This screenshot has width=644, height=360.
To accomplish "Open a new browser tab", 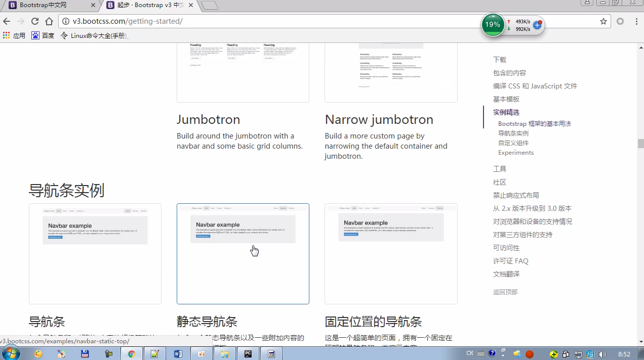I will pos(210,6).
